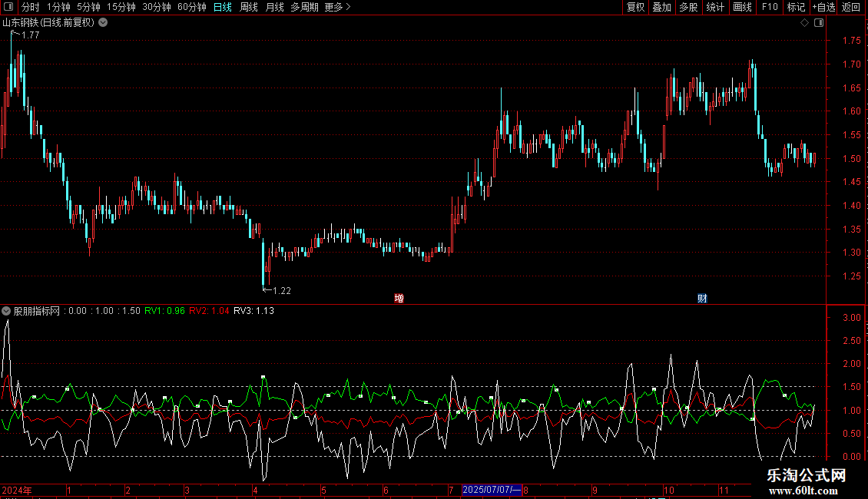Viewport: 868px width, 499px height.
Task: Click the 股朋指标网 indicator name
Action: (x=37, y=311)
